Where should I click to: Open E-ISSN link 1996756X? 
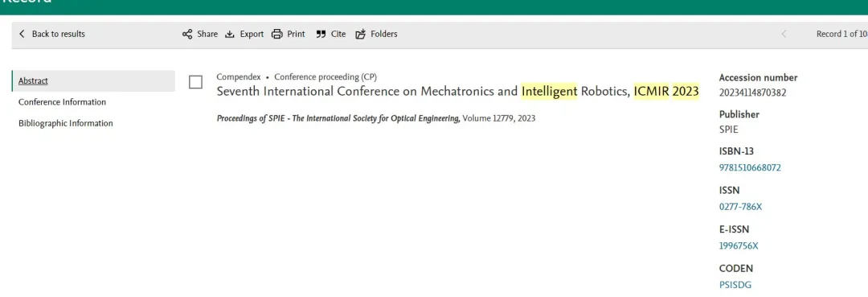point(739,245)
